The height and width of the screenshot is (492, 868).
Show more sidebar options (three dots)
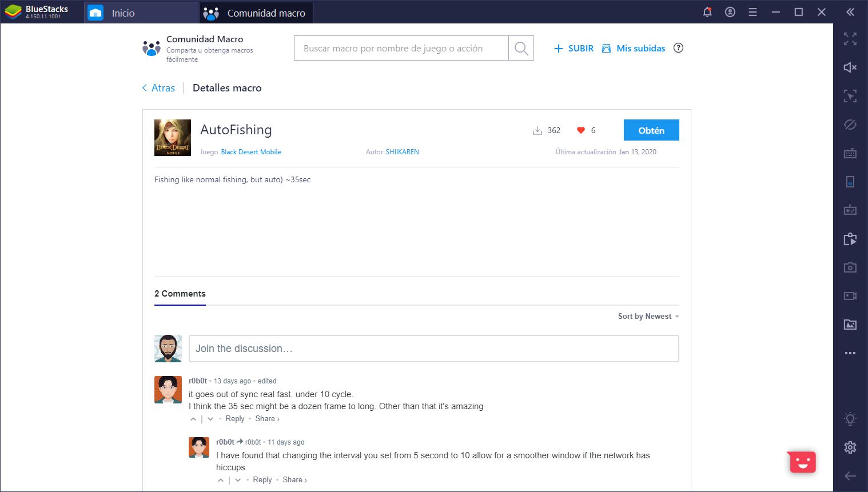(850, 353)
